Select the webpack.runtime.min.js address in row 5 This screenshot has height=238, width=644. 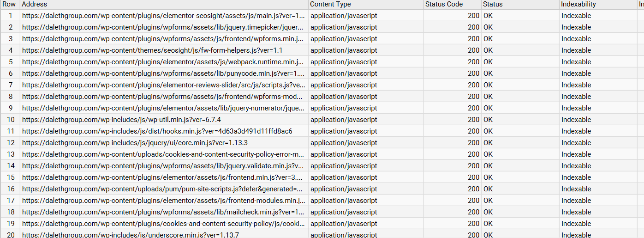(x=164, y=62)
